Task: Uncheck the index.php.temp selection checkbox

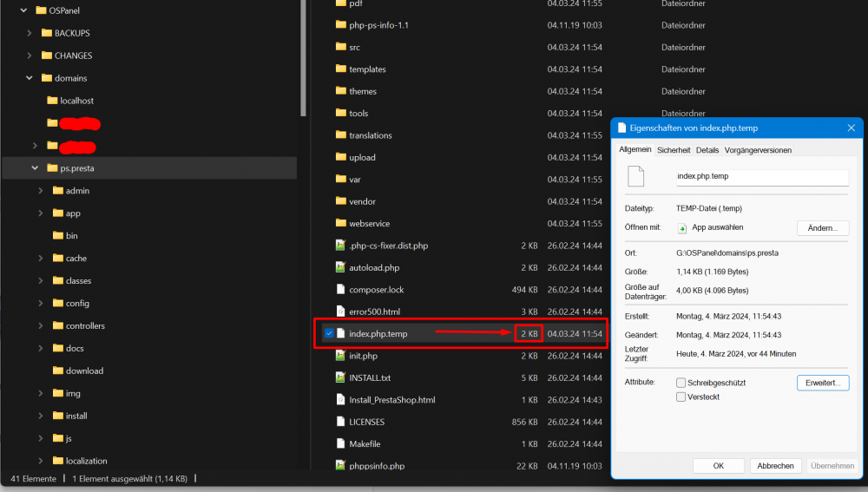Action: click(329, 333)
